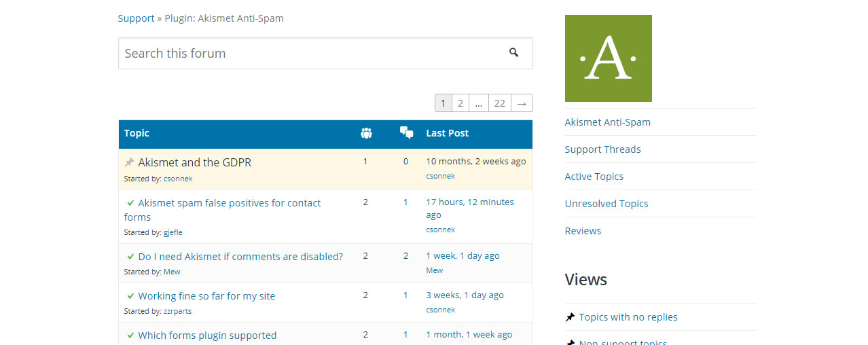Open Akismet Anti-Spam sidebar link
This screenshot has width=868, height=345.
607,122
